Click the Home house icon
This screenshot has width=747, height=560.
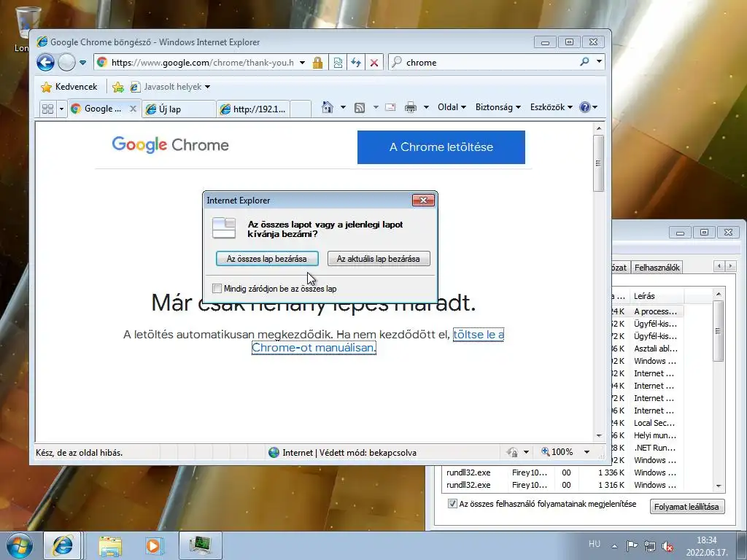coord(327,107)
